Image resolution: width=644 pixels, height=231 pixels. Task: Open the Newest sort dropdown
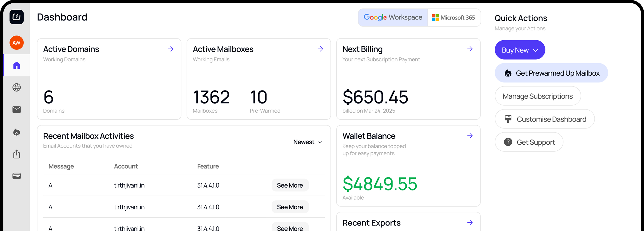pyautogui.click(x=308, y=142)
